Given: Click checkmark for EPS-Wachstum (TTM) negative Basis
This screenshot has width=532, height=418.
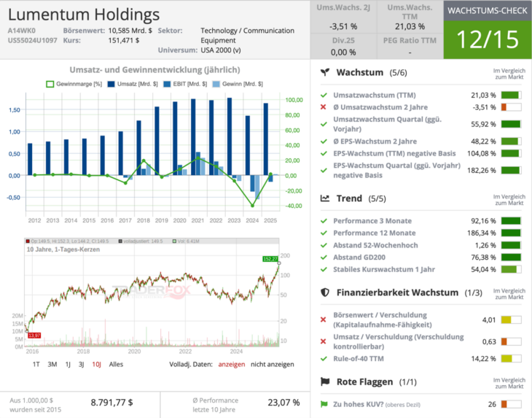Looking at the screenshot, I should [324, 153].
